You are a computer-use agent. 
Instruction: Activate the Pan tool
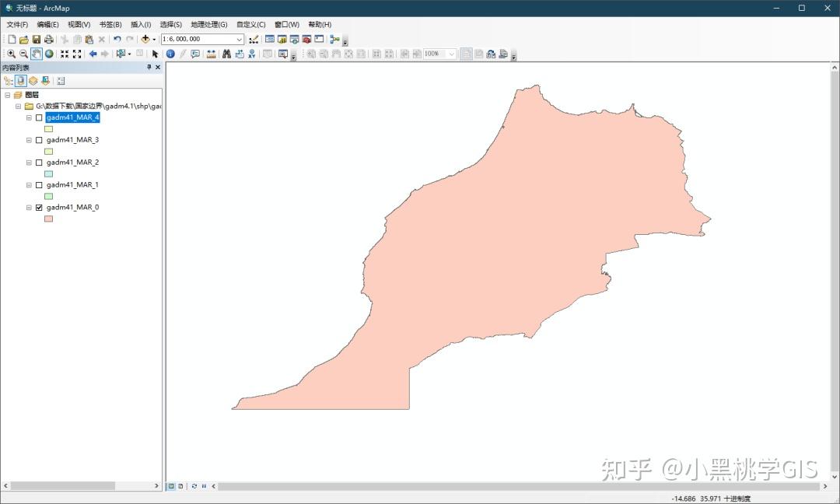tap(36, 54)
